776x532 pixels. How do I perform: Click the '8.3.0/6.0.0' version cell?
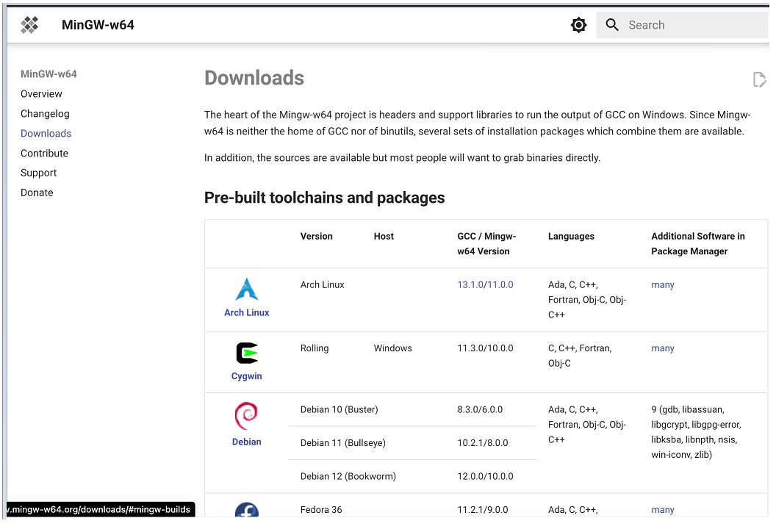(x=480, y=409)
